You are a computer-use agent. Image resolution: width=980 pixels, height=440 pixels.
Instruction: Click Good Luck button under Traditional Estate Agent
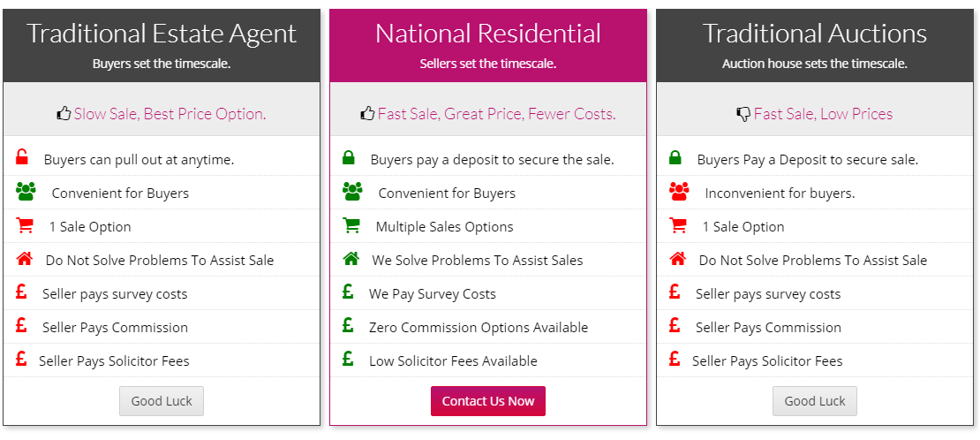tap(162, 401)
